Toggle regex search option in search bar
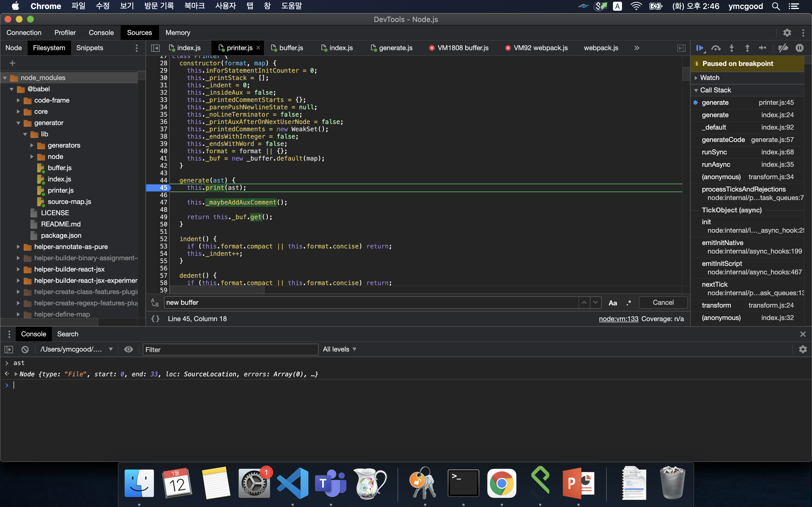Image resolution: width=812 pixels, height=507 pixels. (628, 303)
